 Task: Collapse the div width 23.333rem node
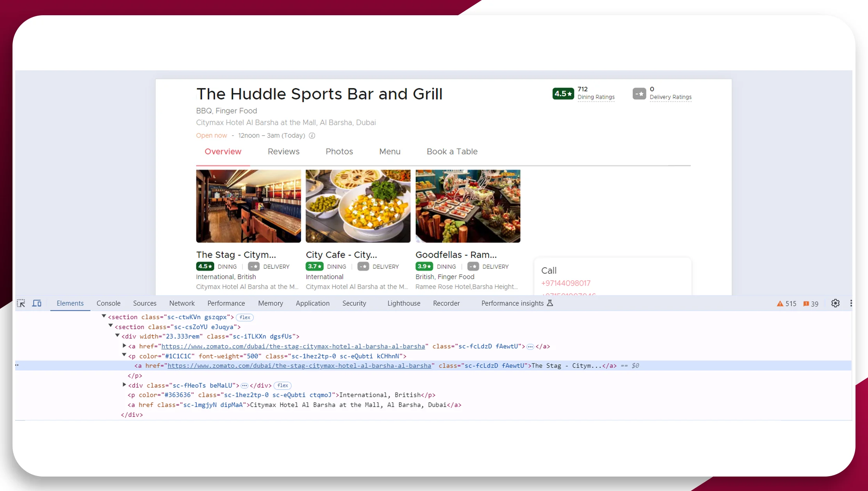pyautogui.click(x=117, y=336)
